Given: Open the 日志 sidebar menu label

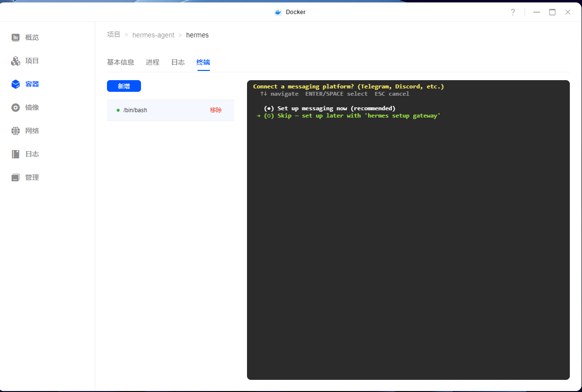Looking at the screenshot, I should click(x=32, y=154).
